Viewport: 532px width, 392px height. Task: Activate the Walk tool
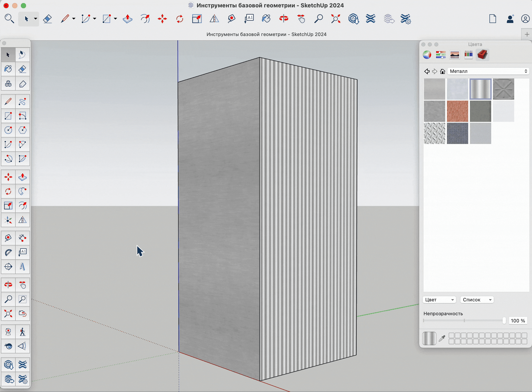coord(22,332)
